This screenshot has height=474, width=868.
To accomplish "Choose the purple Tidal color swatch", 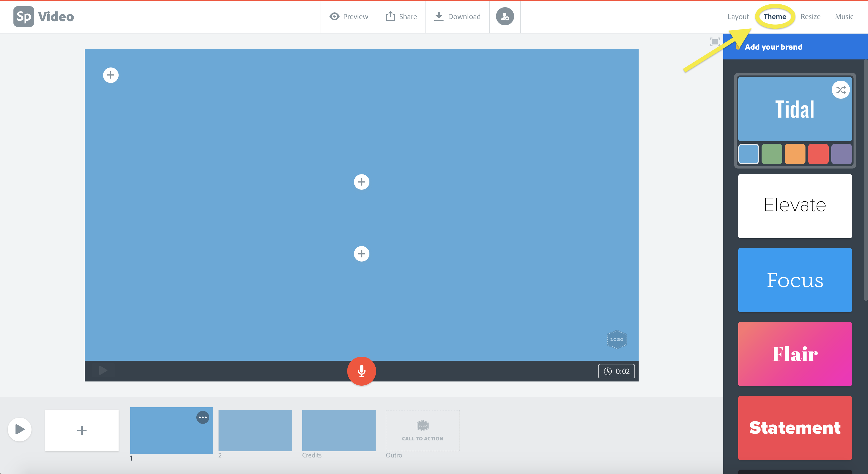I will pyautogui.click(x=841, y=154).
